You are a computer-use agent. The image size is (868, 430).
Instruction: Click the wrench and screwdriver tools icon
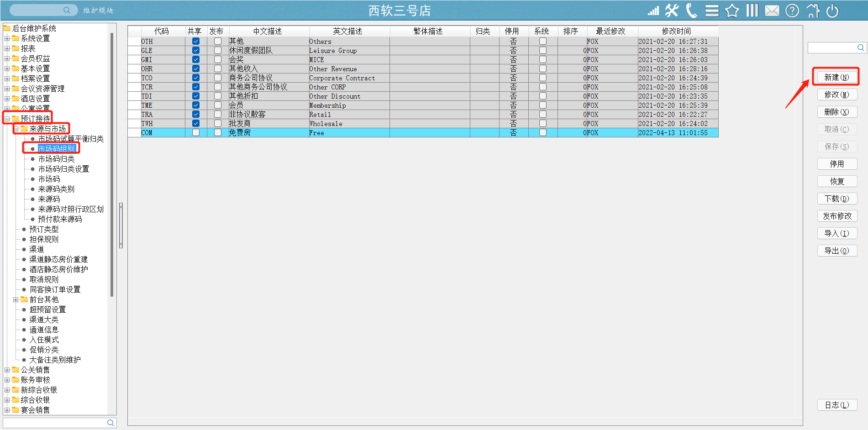tap(672, 10)
